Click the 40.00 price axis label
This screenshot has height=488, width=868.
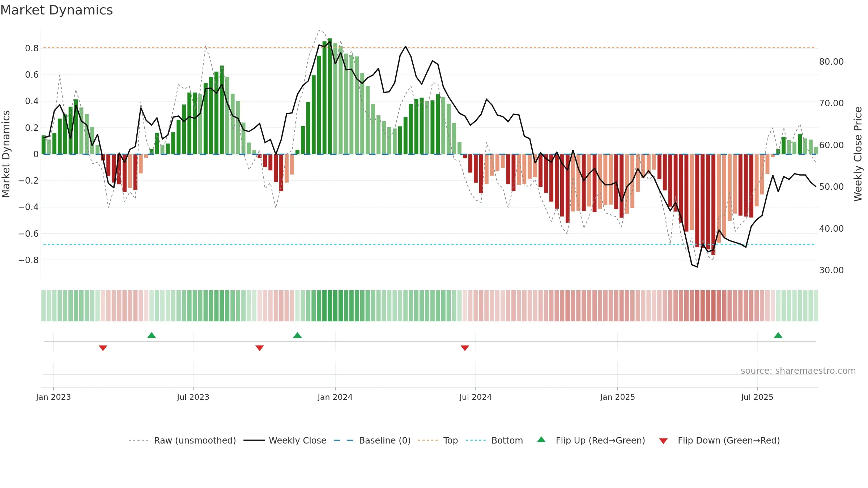point(831,229)
